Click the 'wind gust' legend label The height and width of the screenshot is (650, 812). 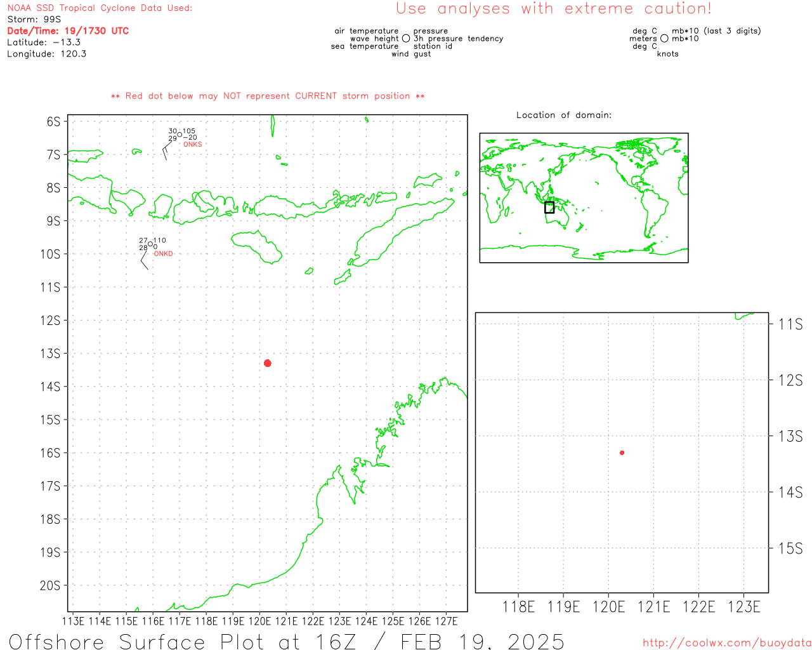[x=411, y=54]
